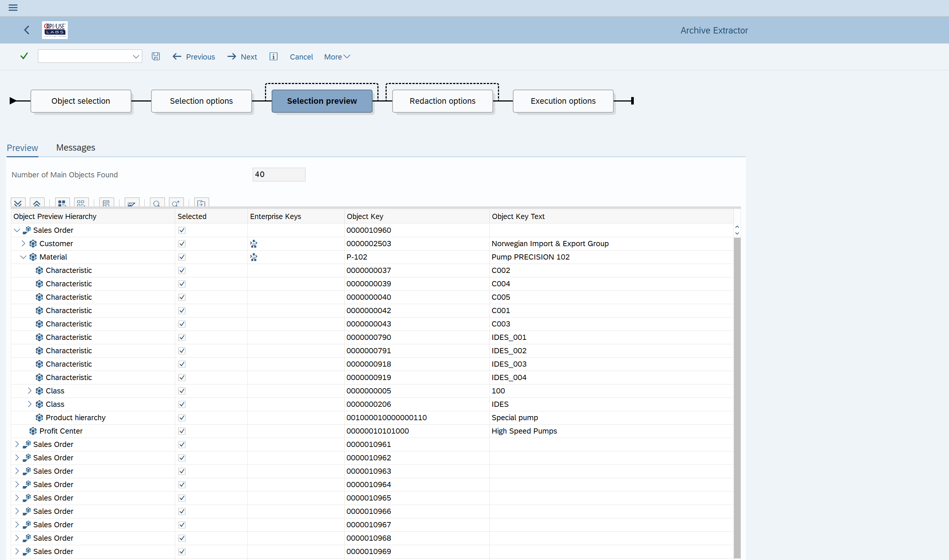
Task: Click the export/download rows icon
Action: coord(201,203)
